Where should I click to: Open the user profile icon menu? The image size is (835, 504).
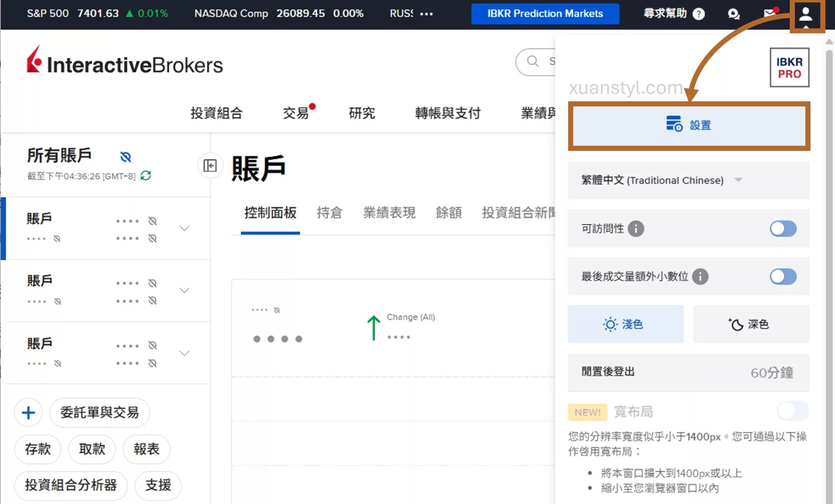point(805,14)
